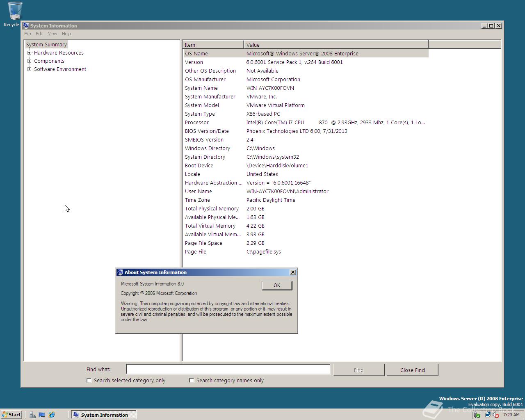Open the View menu

point(52,34)
